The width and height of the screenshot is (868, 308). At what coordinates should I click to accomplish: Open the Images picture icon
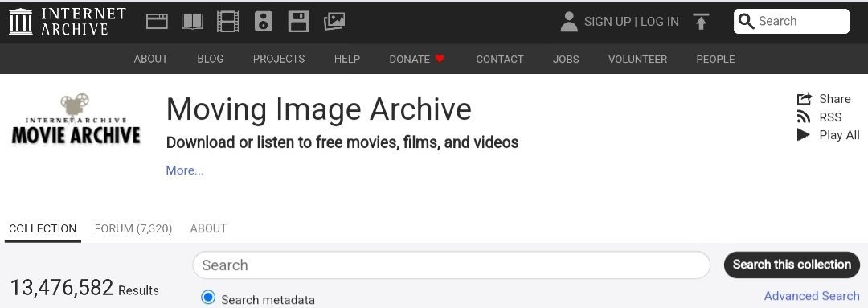pos(334,22)
